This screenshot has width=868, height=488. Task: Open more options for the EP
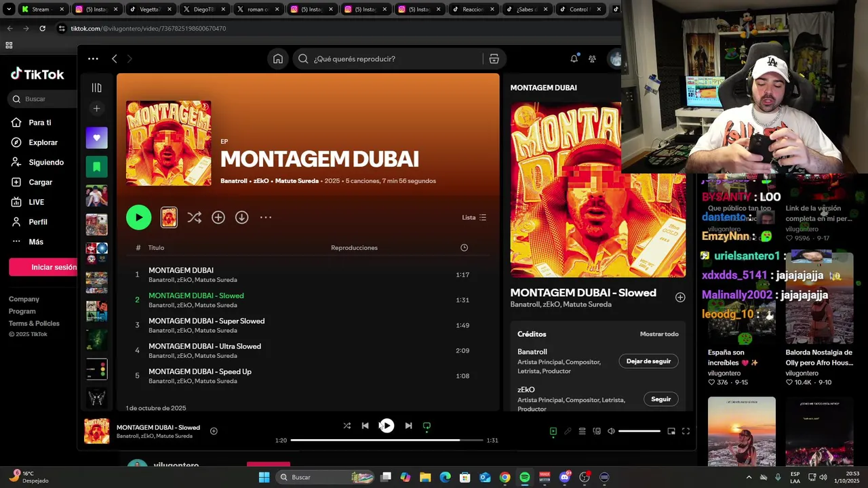point(266,218)
